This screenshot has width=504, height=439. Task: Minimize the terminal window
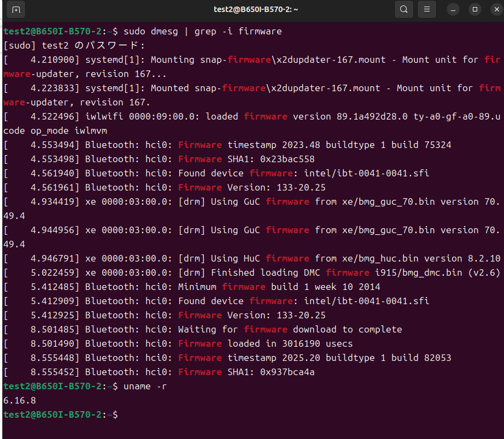[453, 10]
